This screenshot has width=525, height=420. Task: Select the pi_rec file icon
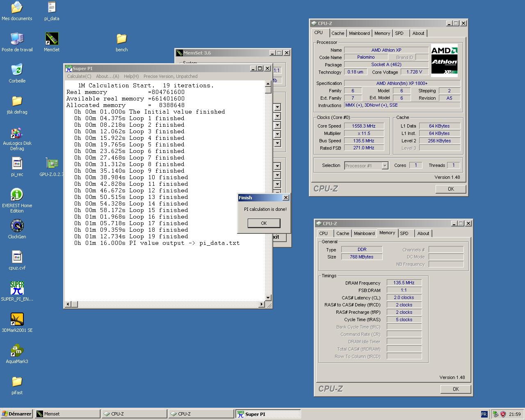pyautogui.click(x=17, y=163)
